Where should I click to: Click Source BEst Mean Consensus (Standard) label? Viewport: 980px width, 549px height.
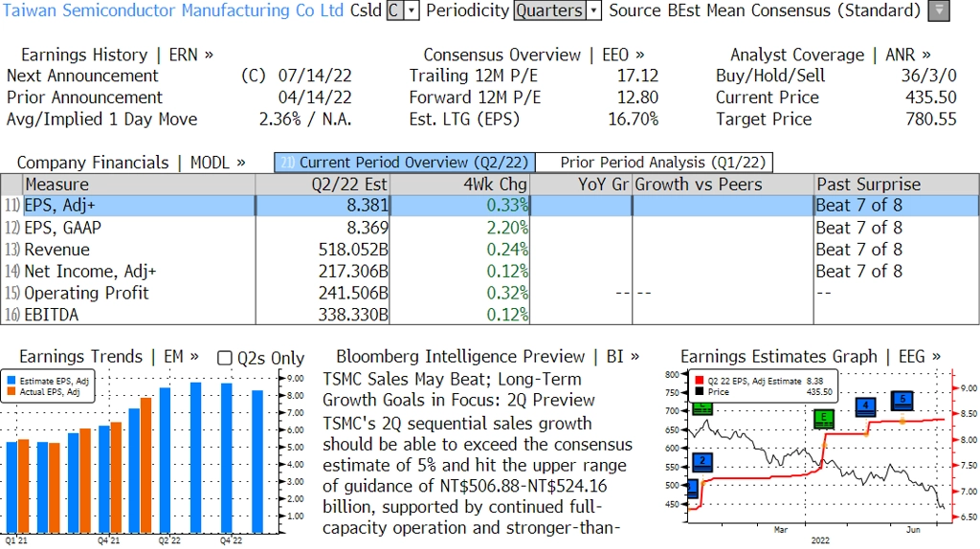pos(765,11)
